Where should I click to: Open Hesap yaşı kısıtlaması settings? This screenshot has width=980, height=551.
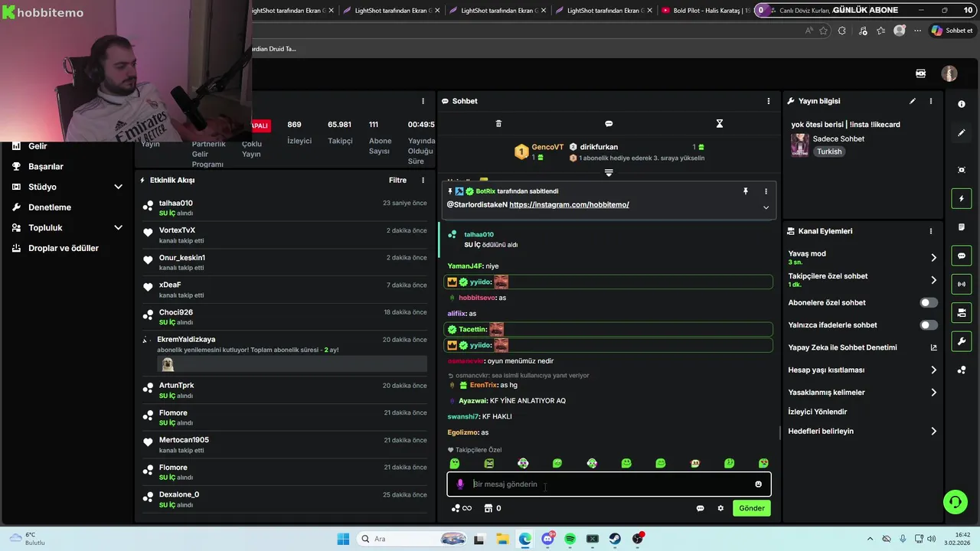pyautogui.click(x=933, y=370)
